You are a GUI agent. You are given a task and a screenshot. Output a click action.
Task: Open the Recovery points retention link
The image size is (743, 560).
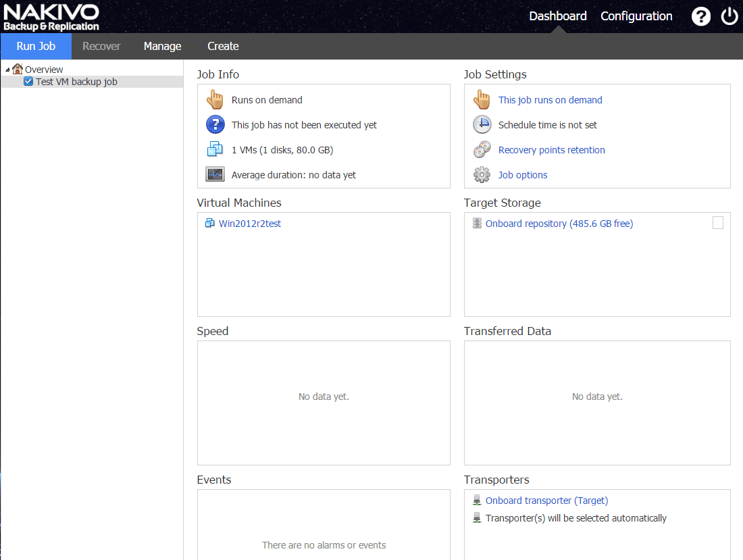551,150
